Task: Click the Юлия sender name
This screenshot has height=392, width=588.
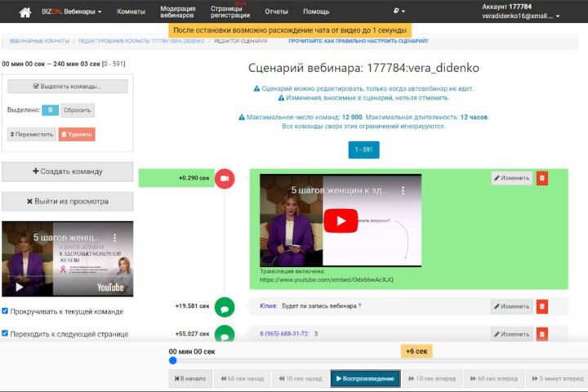Action: point(269,306)
